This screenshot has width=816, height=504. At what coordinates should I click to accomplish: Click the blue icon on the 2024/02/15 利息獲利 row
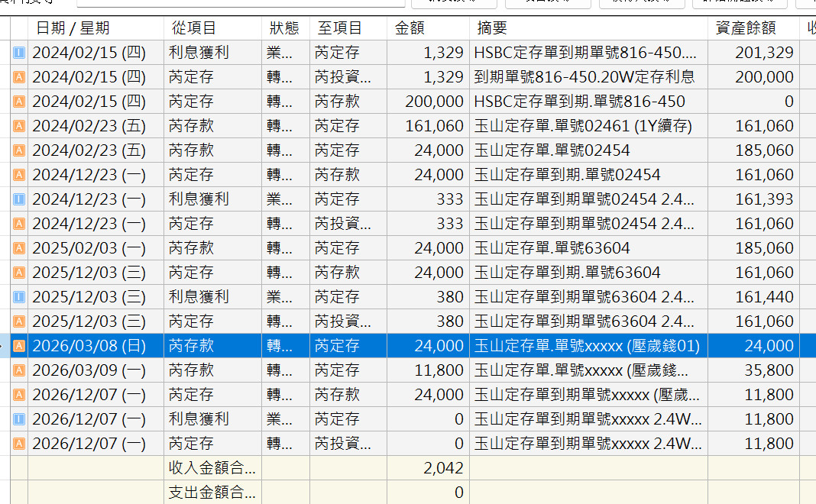19,53
